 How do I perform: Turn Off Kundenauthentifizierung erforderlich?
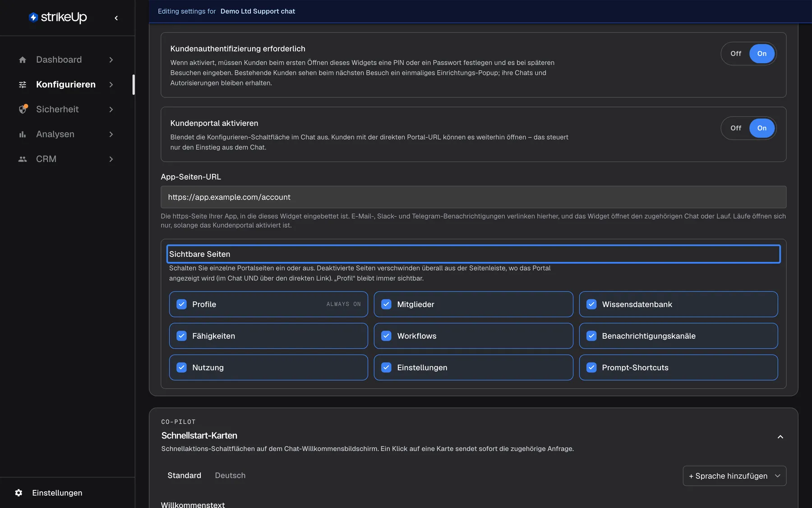736,54
